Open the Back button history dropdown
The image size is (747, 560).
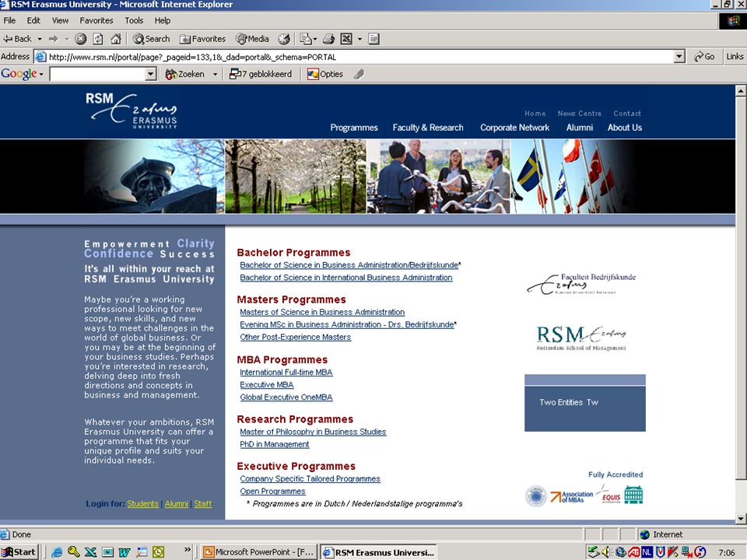(40, 39)
